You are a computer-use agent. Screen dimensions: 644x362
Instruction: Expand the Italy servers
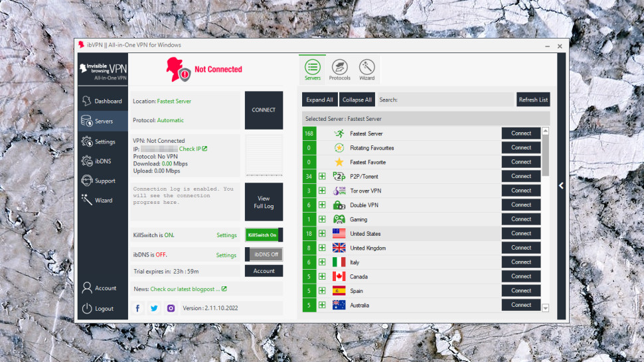(x=322, y=262)
